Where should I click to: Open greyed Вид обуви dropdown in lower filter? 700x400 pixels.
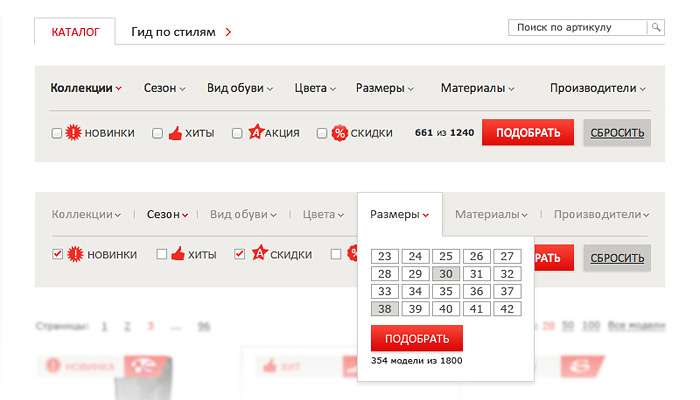click(243, 214)
